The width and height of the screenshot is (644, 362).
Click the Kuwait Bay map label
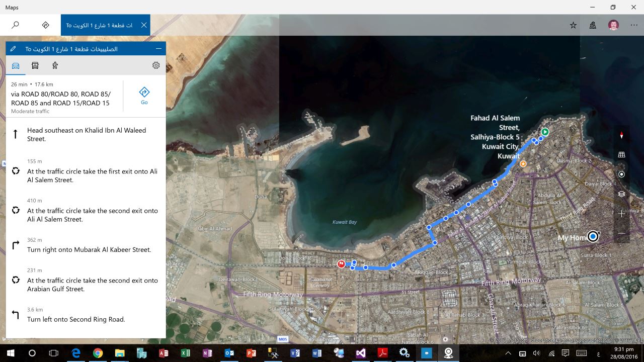tap(345, 222)
